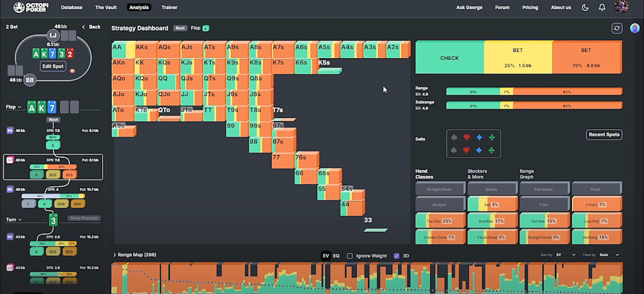Enable the Ignore Weight checkbox

[350, 256]
